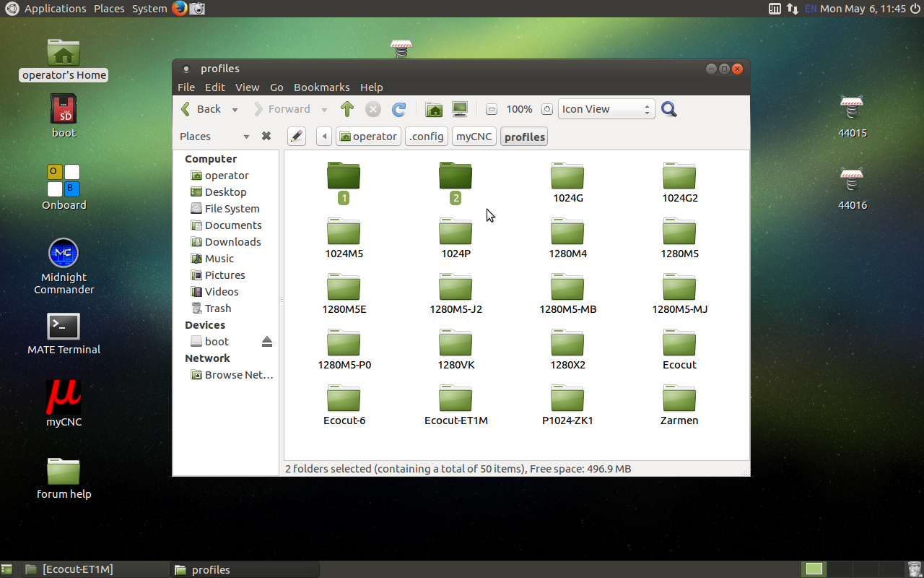The image size is (924, 578).
Task: Open the Edit menu
Action: 214,87
